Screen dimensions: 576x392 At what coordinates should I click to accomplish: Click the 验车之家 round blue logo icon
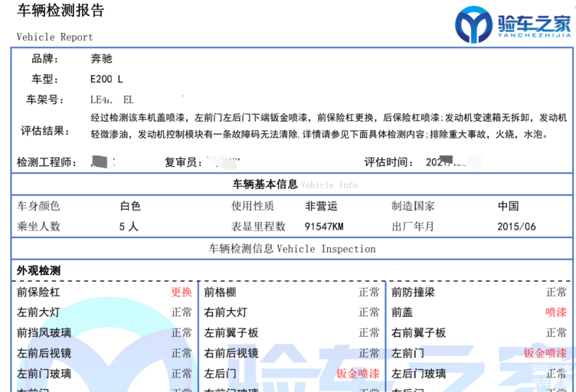473,24
